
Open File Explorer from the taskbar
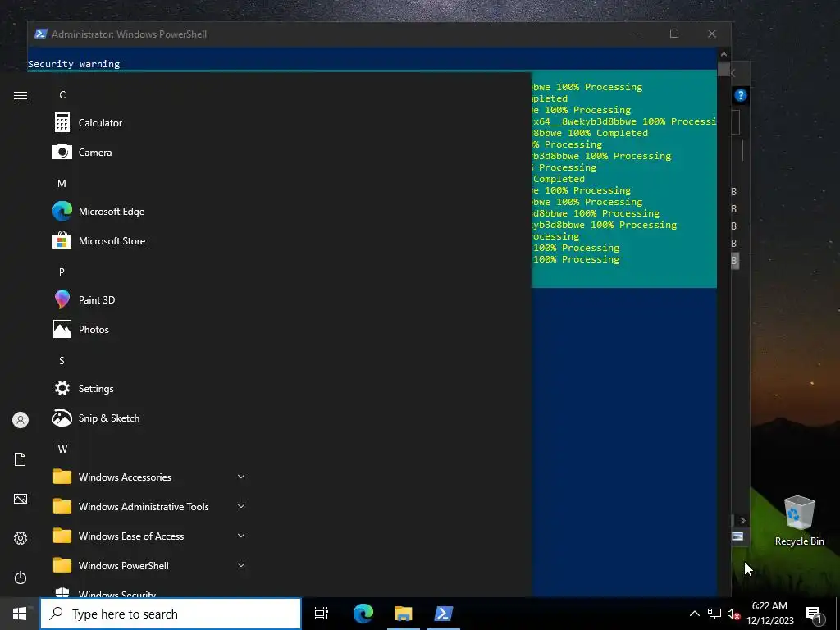coord(404,614)
